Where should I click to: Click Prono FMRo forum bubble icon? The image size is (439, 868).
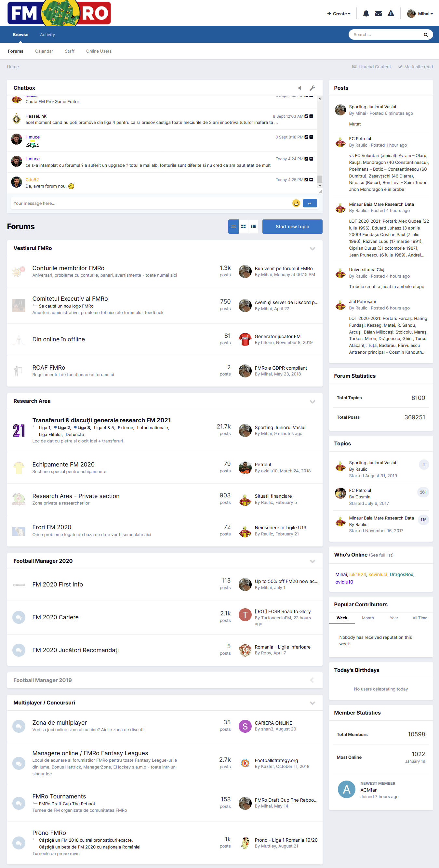coord(19,843)
